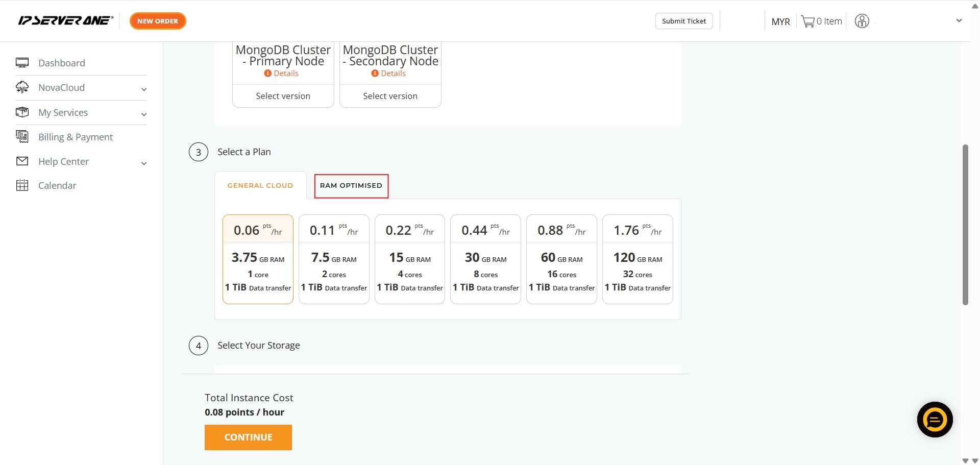Open the account dropdown arrow at top right

(959, 21)
